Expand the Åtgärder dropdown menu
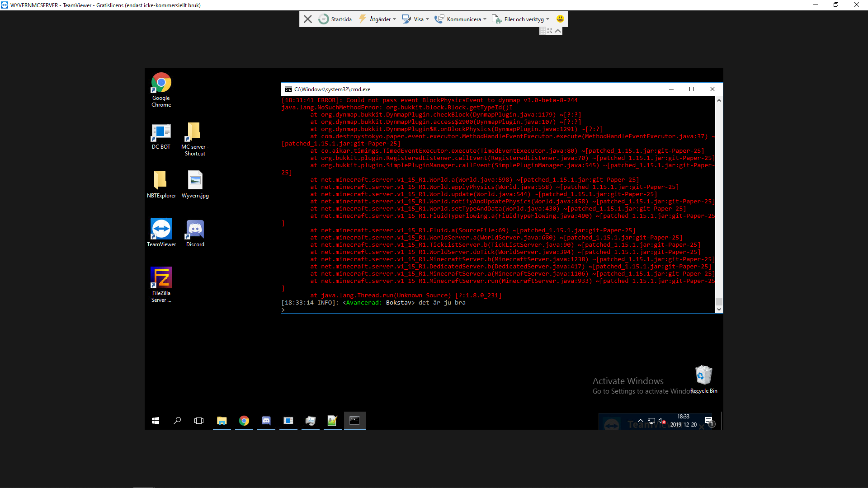The image size is (868, 488). click(x=377, y=19)
